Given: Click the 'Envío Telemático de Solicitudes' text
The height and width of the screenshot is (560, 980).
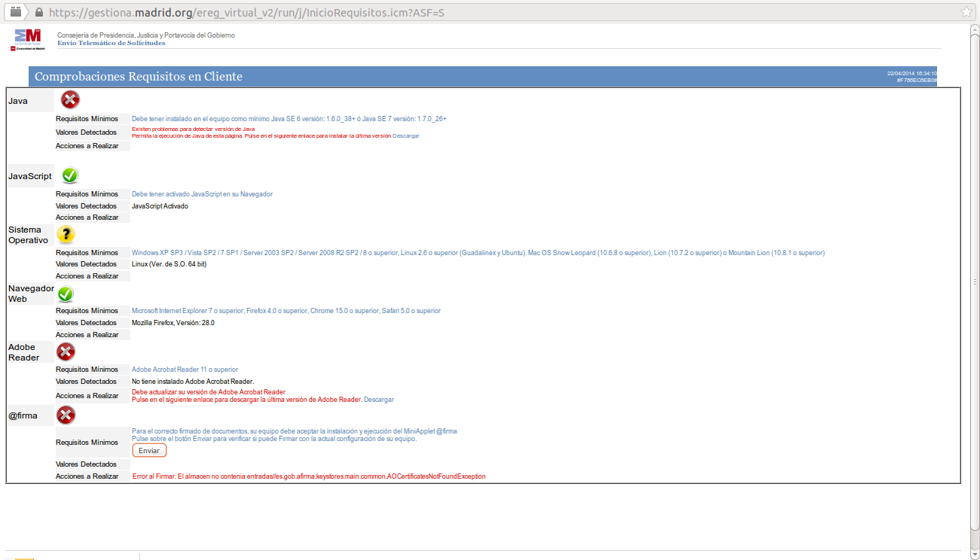Looking at the screenshot, I should (x=111, y=43).
